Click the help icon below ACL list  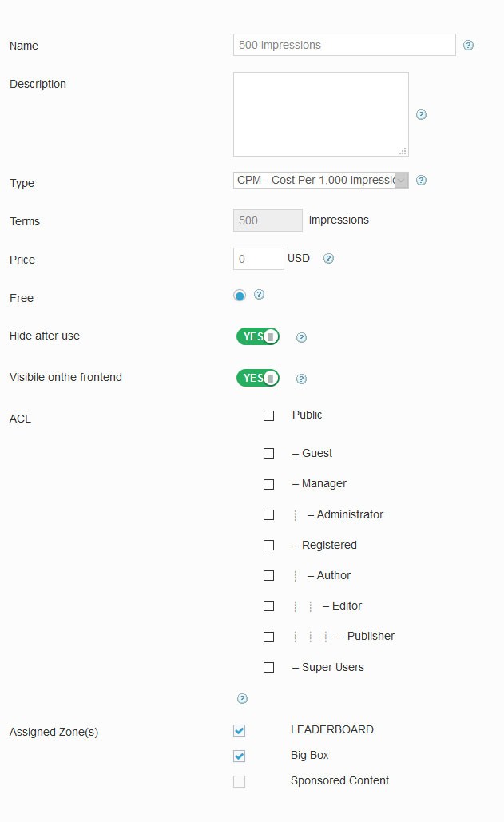coord(242,698)
